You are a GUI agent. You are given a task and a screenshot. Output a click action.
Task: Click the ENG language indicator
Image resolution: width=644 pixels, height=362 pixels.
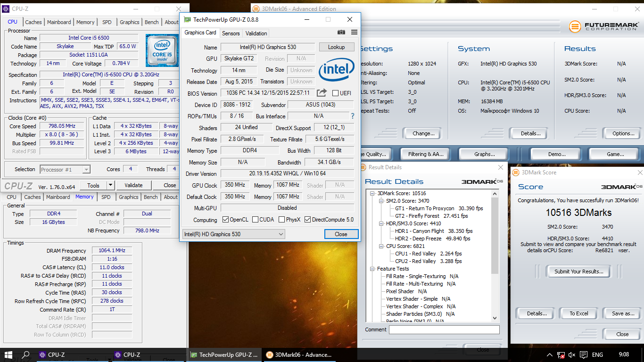coord(597,354)
